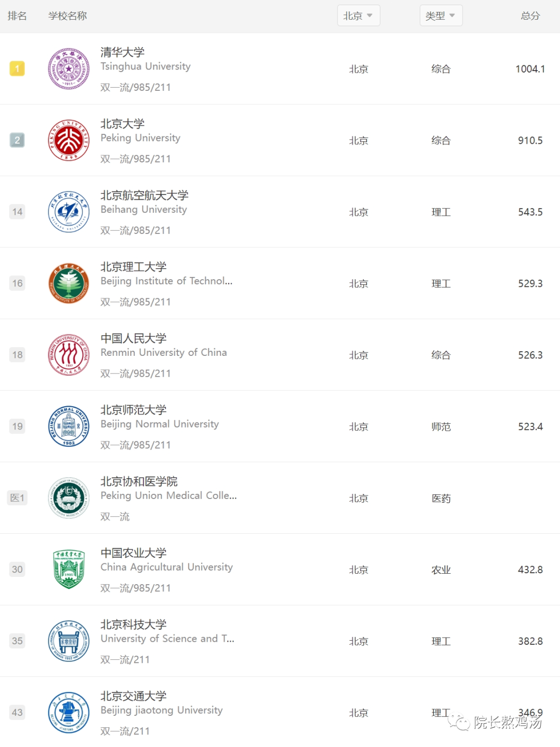Open the 中国人民大学 name link
The height and width of the screenshot is (747, 560).
click(133, 338)
